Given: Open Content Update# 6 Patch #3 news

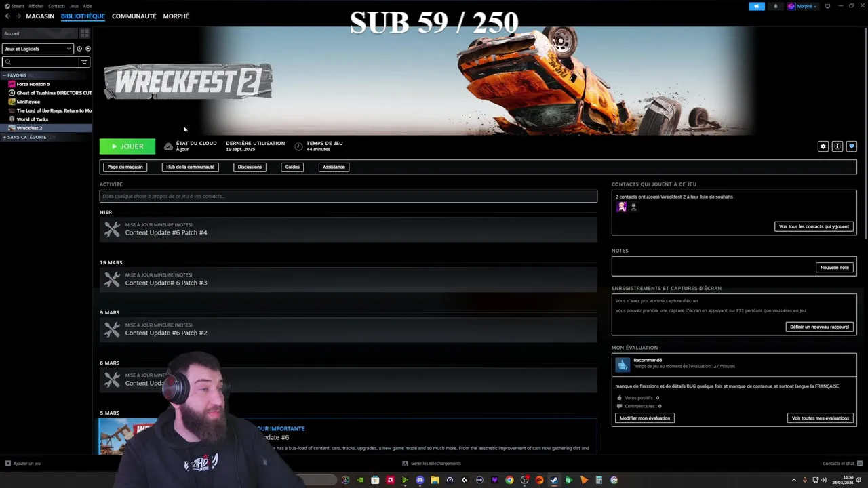Looking at the screenshot, I should click(349, 279).
